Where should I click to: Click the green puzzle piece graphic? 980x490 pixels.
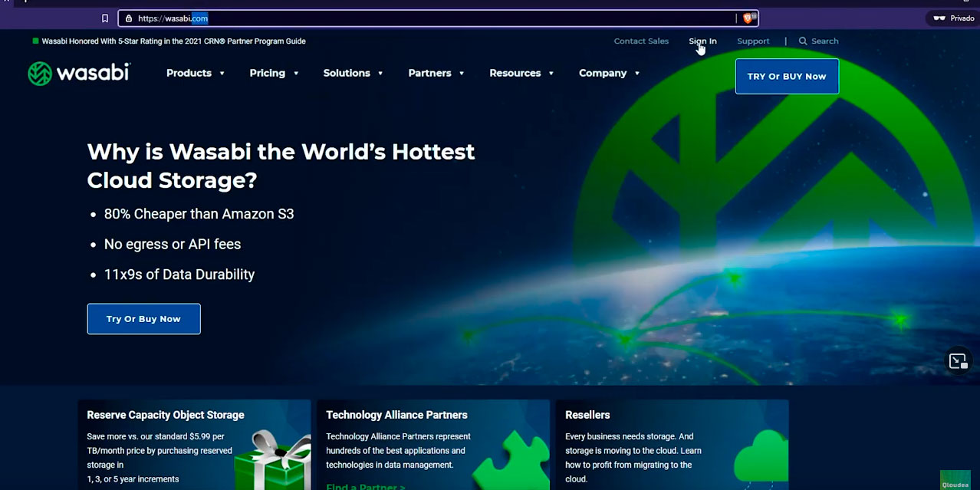(x=511, y=462)
